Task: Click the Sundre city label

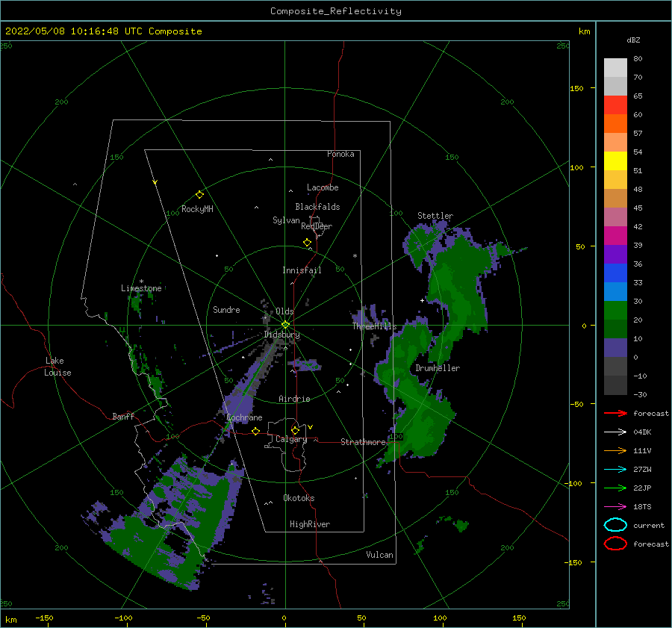Action: coord(226,309)
